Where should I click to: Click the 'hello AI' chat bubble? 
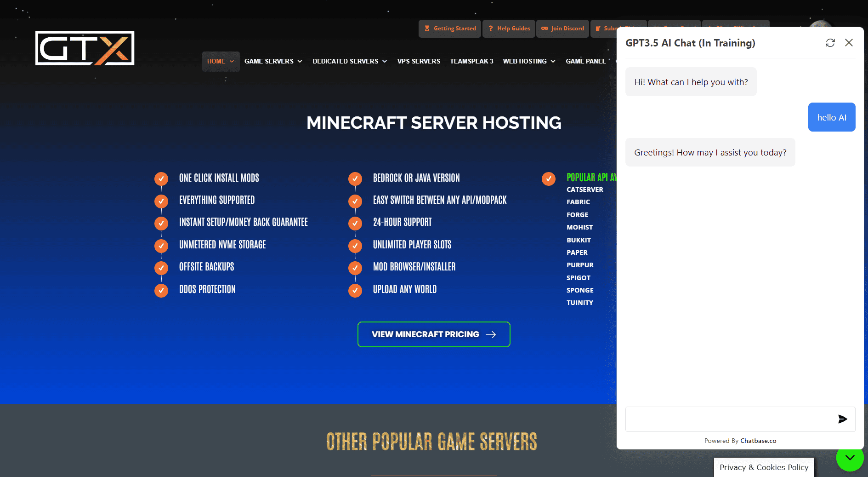[x=832, y=117]
